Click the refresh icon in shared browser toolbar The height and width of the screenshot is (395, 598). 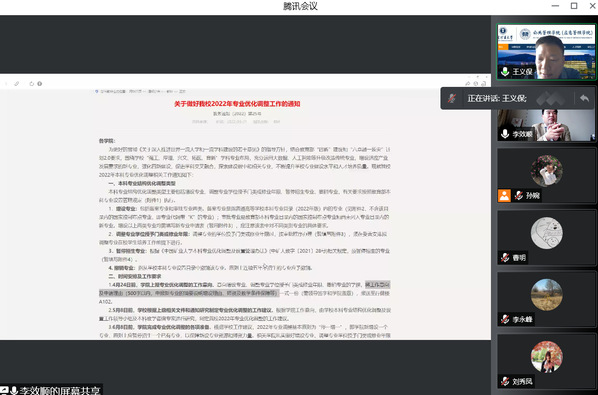click(x=32, y=83)
